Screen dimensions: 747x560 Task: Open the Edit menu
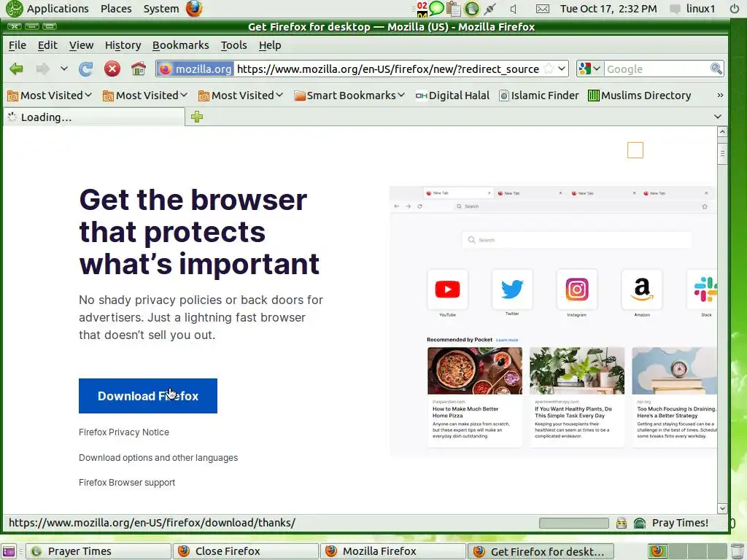point(47,45)
